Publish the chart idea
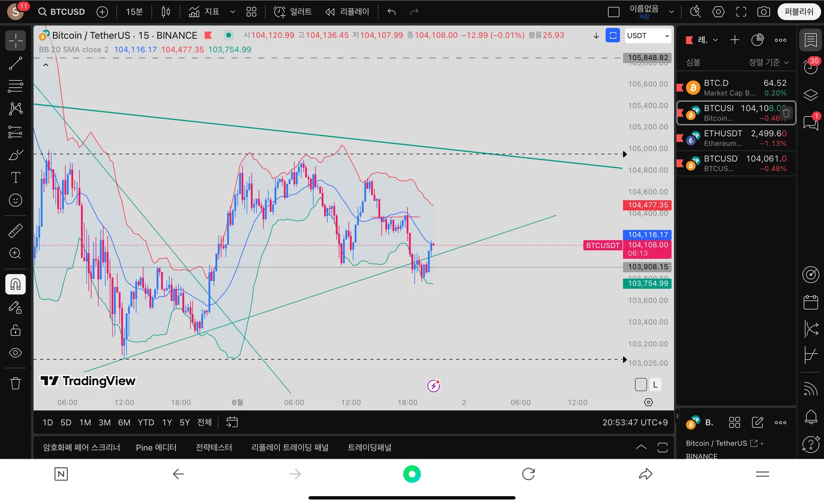 tap(799, 12)
